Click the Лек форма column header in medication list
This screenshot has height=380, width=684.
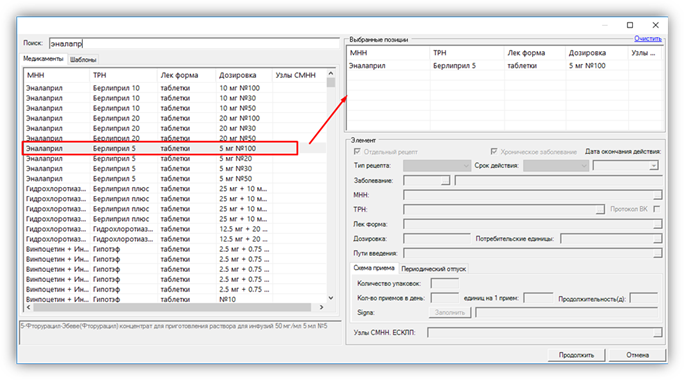(187, 75)
